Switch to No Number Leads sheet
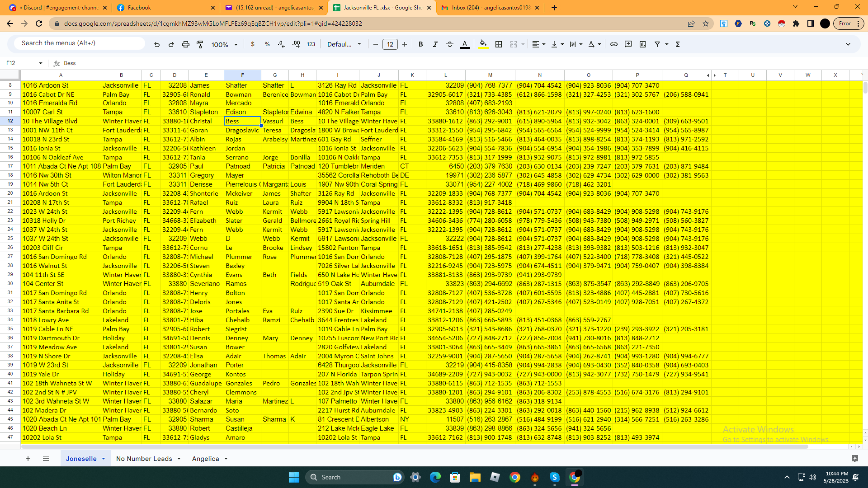This screenshot has height=488, width=868. click(144, 459)
